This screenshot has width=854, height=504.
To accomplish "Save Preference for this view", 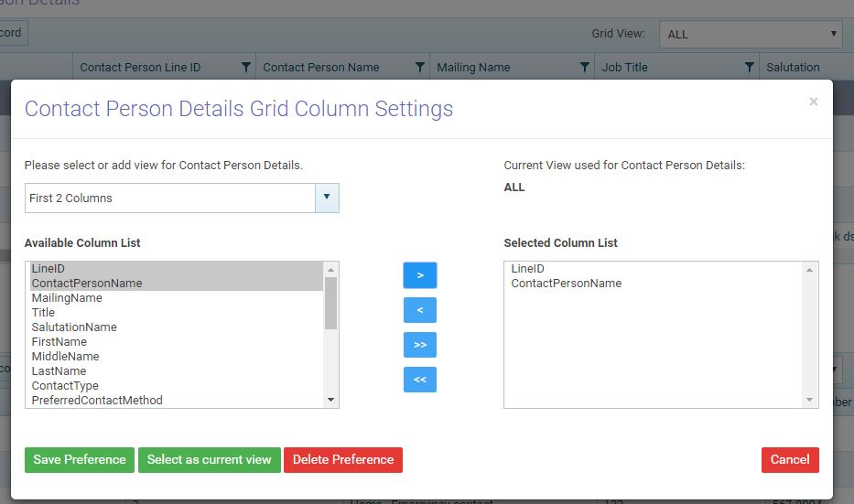I will click(x=80, y=460).
